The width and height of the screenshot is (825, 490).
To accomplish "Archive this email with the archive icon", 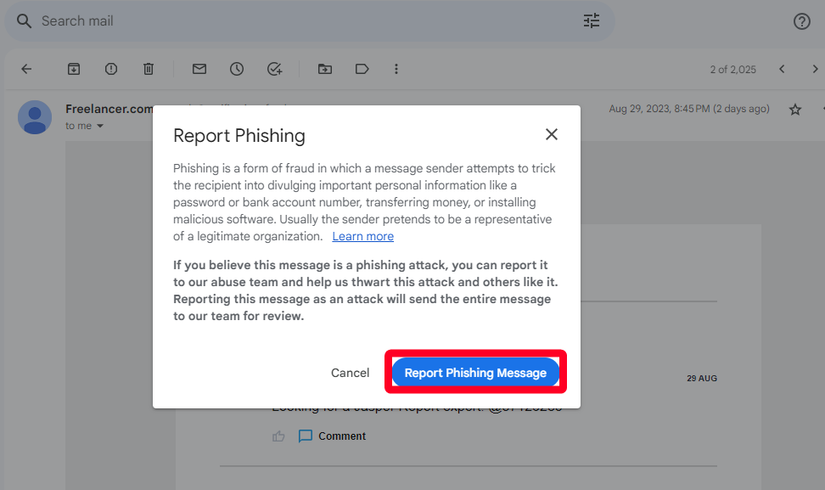I will pos(73,69).
